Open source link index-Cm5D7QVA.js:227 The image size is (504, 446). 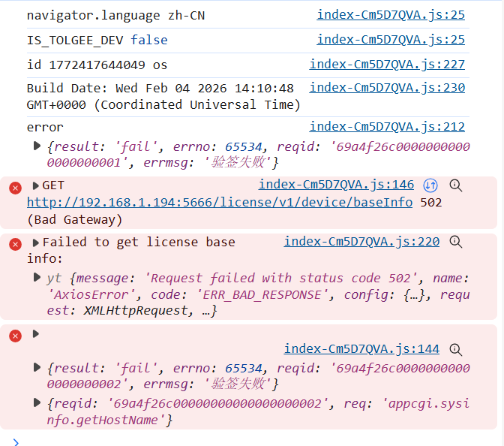[387, 65]
